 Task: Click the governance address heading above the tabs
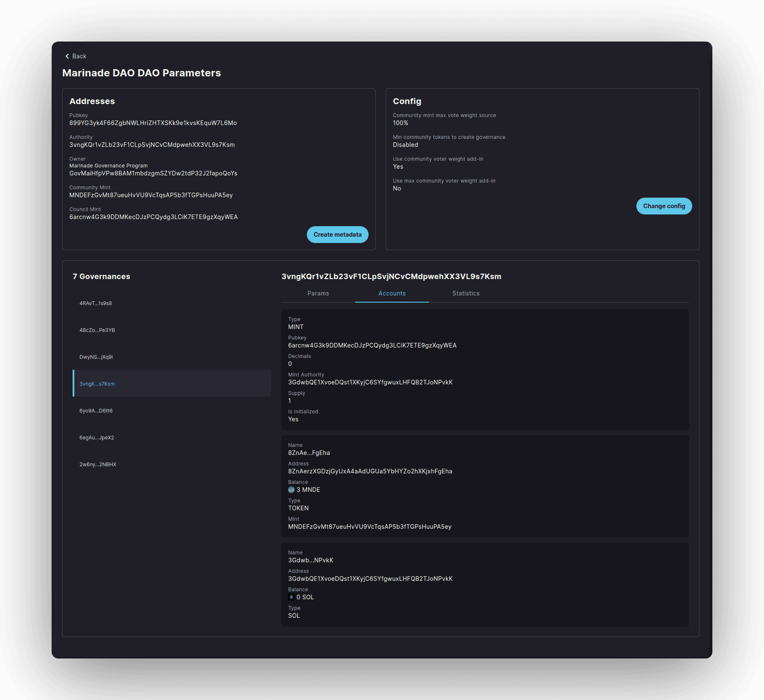coord(391,277)
